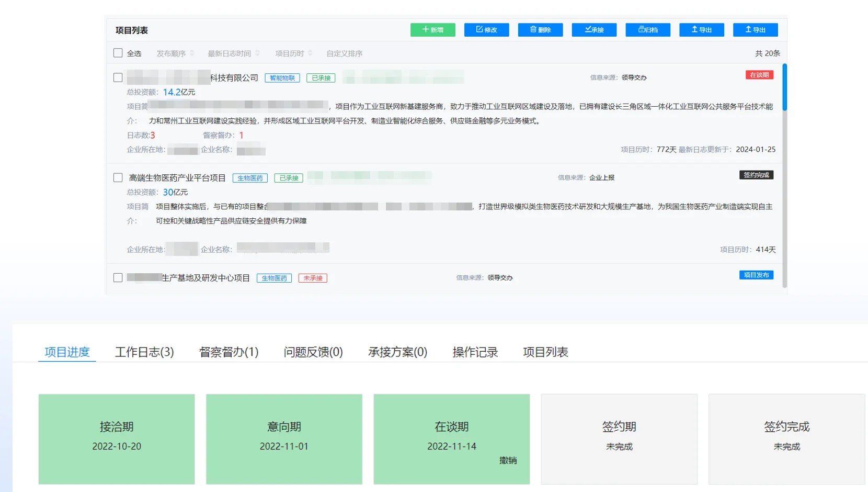Click the 删除 delete button

540,30
